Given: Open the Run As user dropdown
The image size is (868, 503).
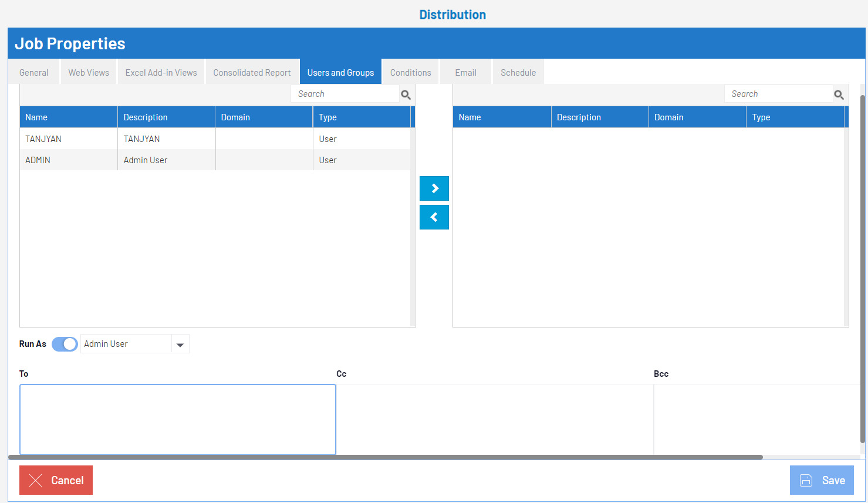Looking at the screenshot, I should [x=180, y=345].
